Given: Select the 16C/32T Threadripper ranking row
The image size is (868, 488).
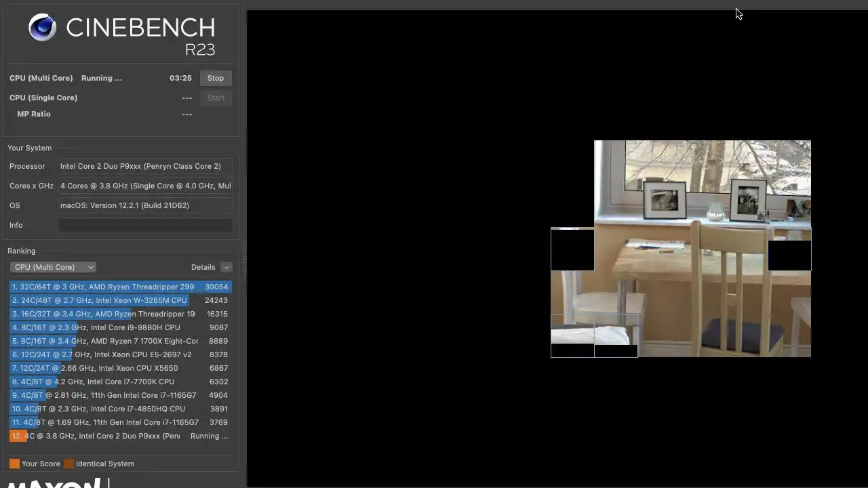Looking at the screenshot, I should [x=121, y=314].
